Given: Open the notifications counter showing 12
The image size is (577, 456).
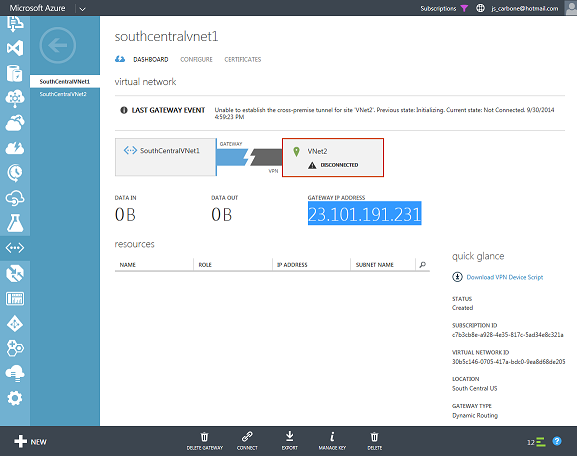Looking at the screenshot, I should tap(536, 442).
